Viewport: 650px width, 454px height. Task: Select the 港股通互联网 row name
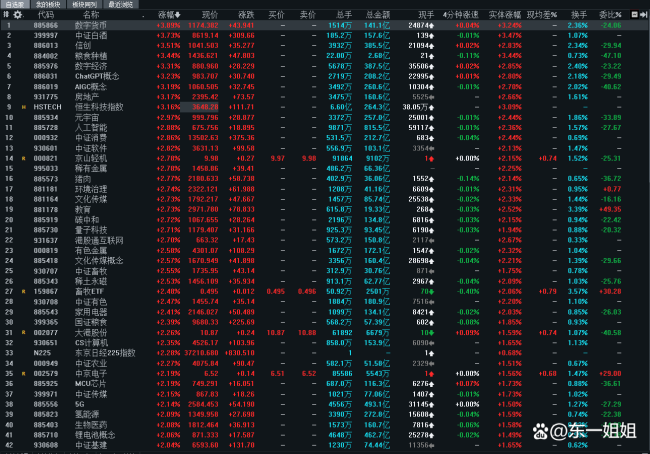pyautogui.click(x=99, y=240)
